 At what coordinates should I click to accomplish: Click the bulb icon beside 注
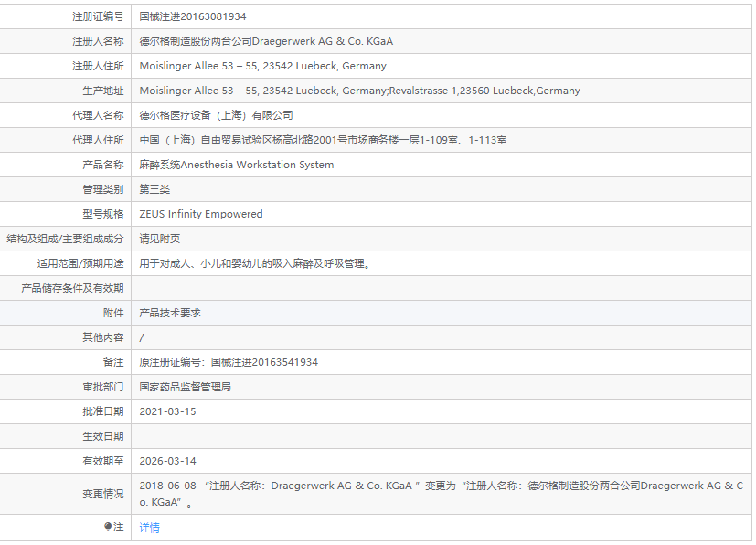coord(108,527)
